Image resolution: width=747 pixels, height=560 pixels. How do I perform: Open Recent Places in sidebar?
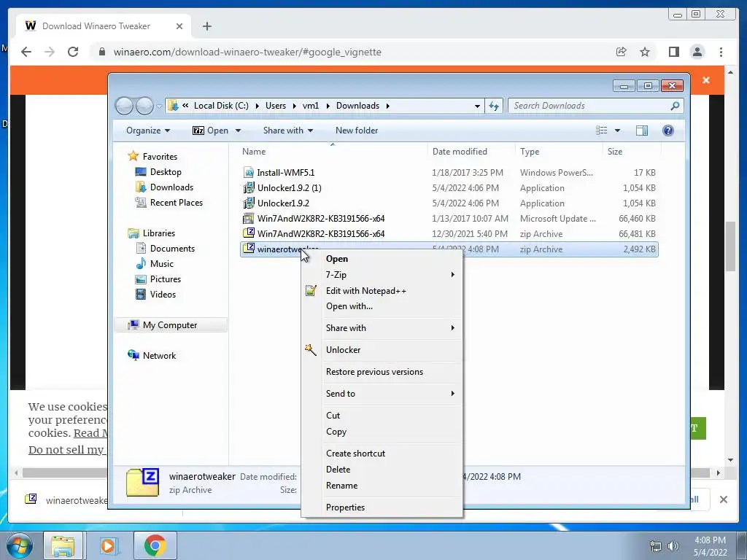(176, 203)
